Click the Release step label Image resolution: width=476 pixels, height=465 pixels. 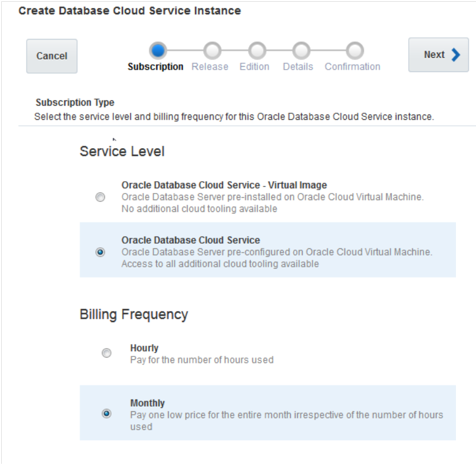212,67
